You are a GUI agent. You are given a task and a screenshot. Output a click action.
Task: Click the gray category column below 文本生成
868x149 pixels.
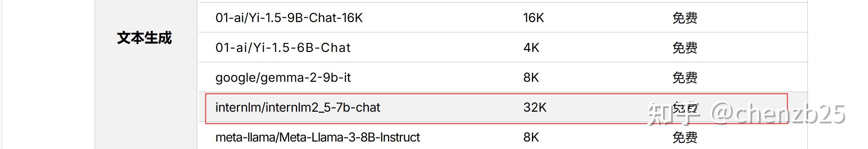(146, 107)
